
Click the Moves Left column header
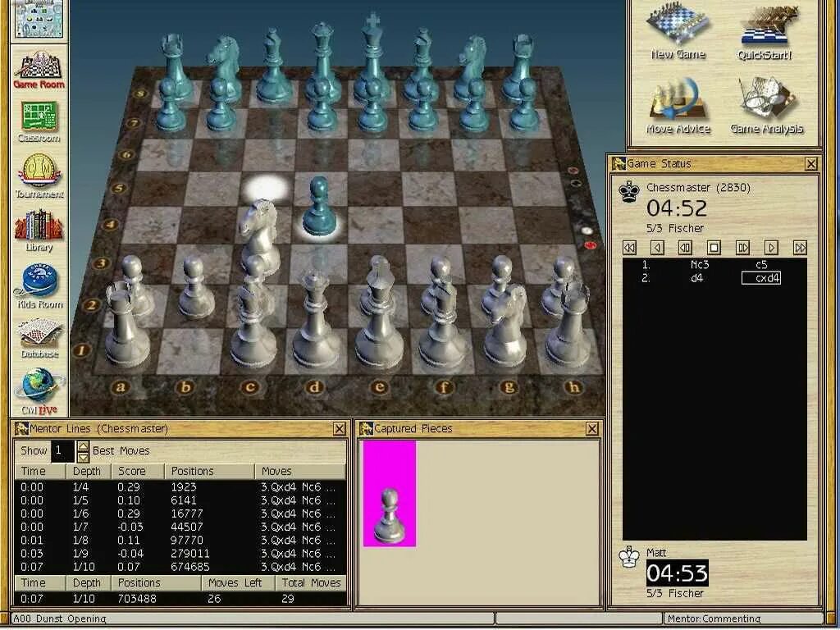click(x=239, y=583)
